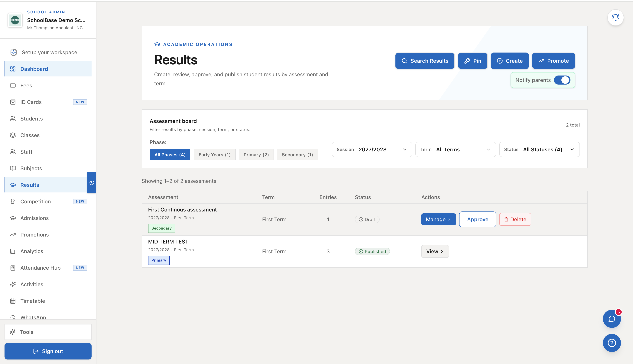Click the Classes layers icon
This screenshot has height=364, width=633.
[13, 135]
